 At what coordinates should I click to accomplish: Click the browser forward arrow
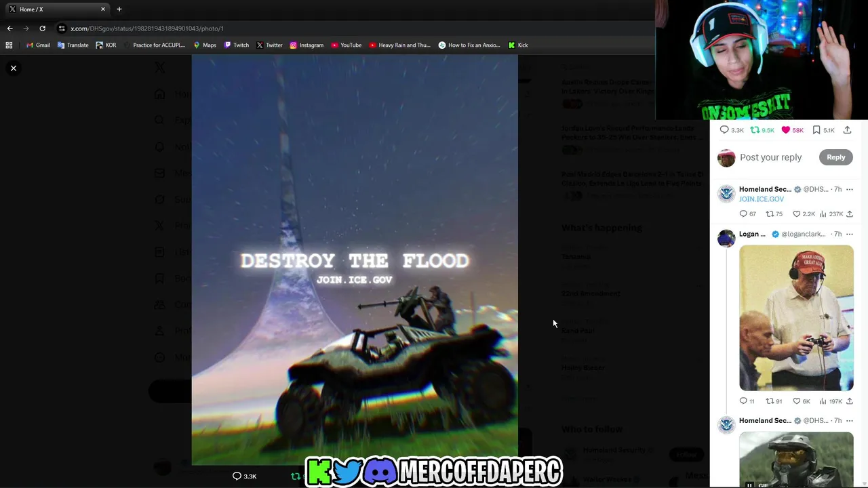point(26,28)
